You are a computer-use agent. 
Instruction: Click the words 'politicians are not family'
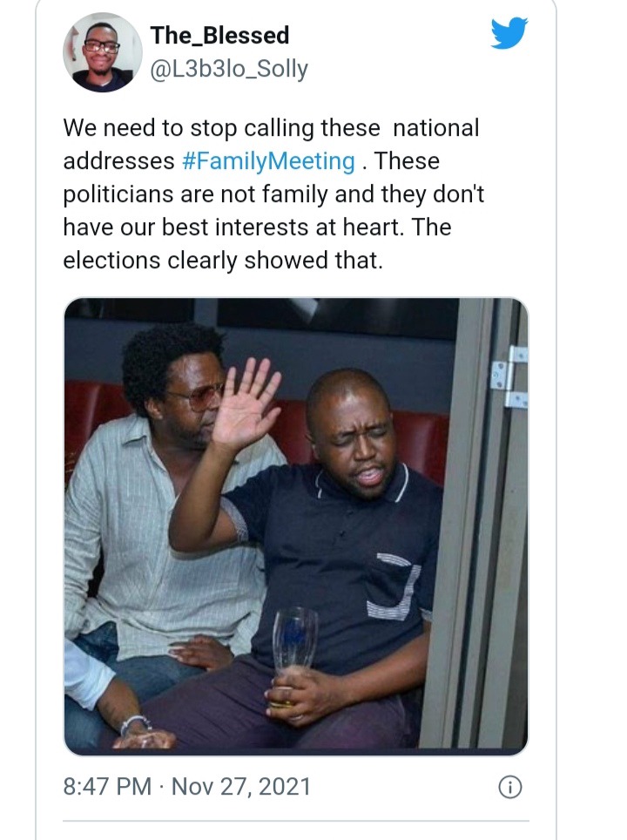pos(195,194)
